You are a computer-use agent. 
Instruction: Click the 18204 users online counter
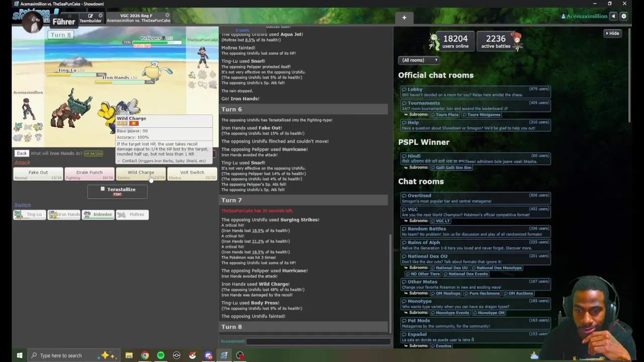pyautogui.click(x=455, y=42)
